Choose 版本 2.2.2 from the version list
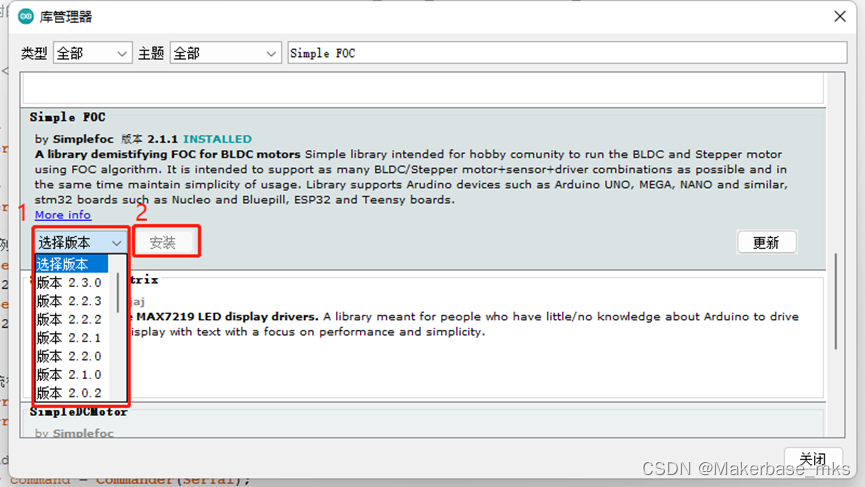The image size is (865, 487). 72,319
